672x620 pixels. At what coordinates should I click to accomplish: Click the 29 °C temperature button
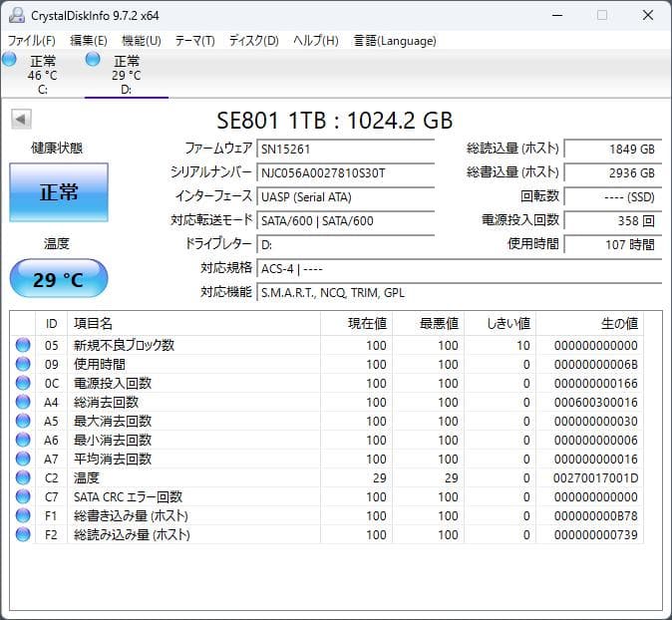59,279
